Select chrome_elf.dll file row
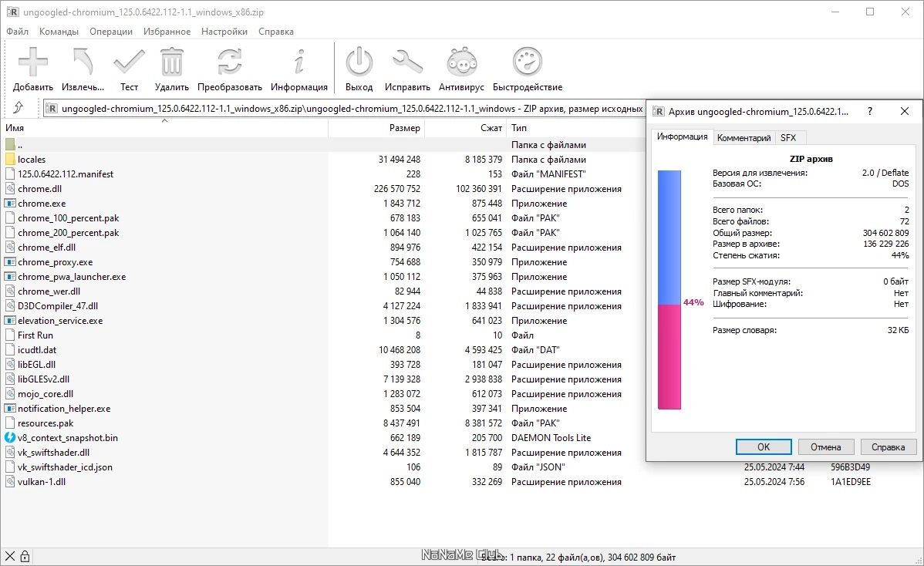 coord(322,248)
